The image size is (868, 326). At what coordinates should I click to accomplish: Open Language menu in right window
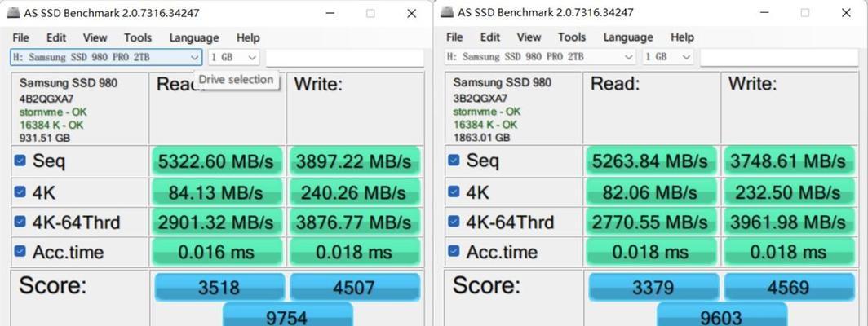(x=628, y=37)
